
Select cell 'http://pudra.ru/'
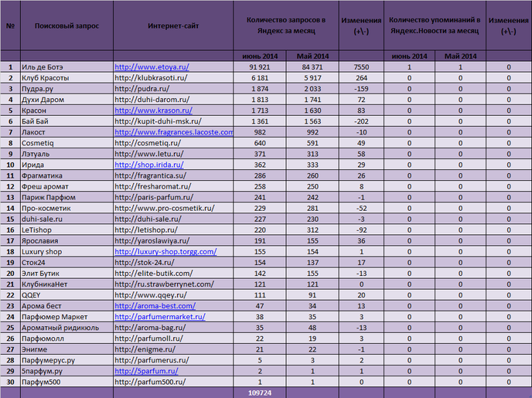click(173, 89)
